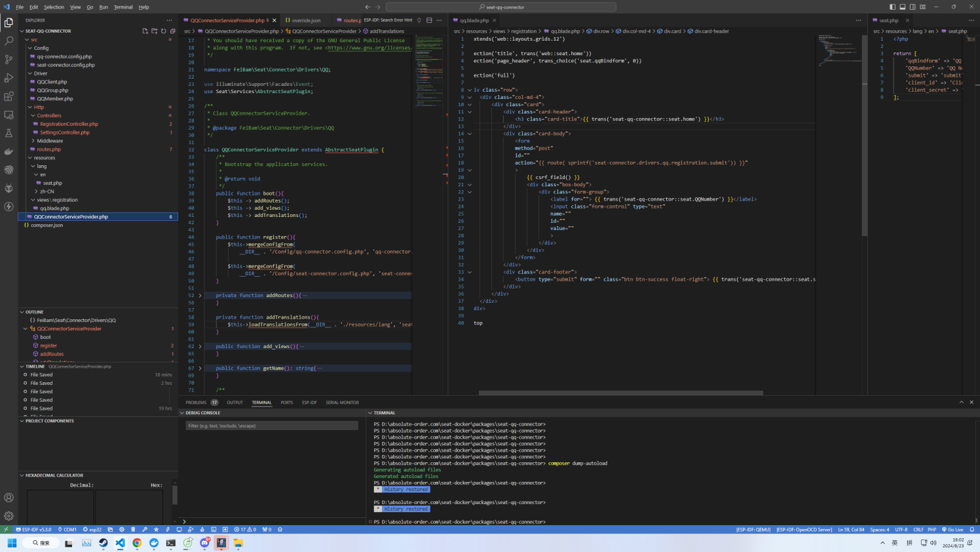Open the Docker view in activity bar
Screen dimensions: 980x552
point(9,151)
